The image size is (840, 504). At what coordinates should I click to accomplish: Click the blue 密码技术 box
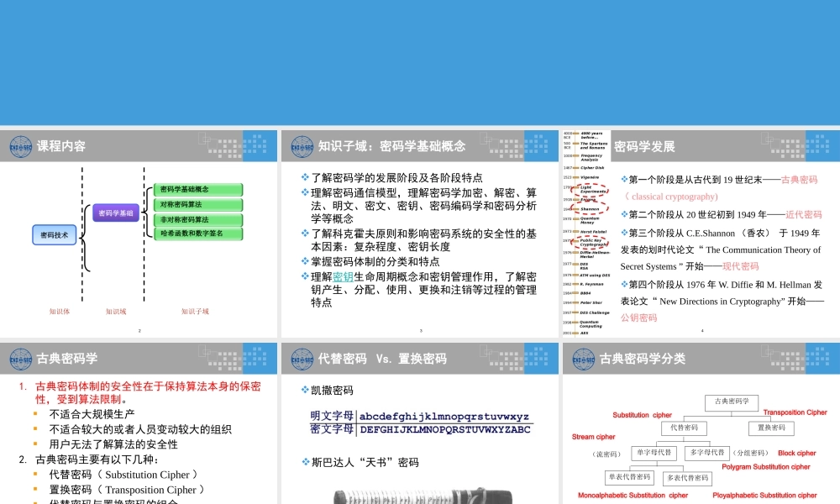tap(53, 234)
